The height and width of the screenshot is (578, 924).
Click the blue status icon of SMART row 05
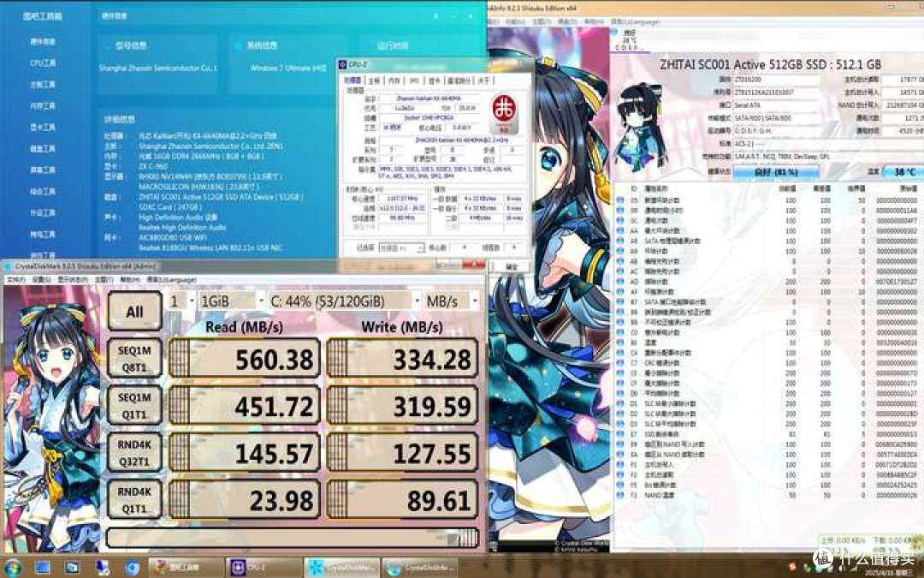(x=620, y=200)
